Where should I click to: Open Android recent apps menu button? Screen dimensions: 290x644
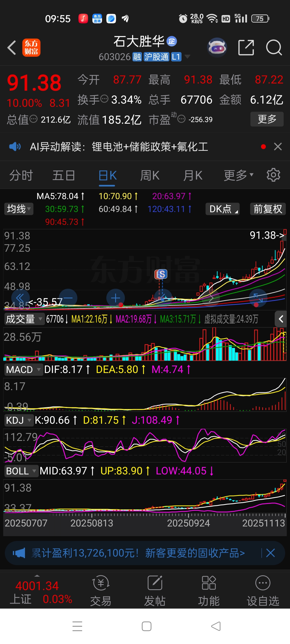pos(77,626)
